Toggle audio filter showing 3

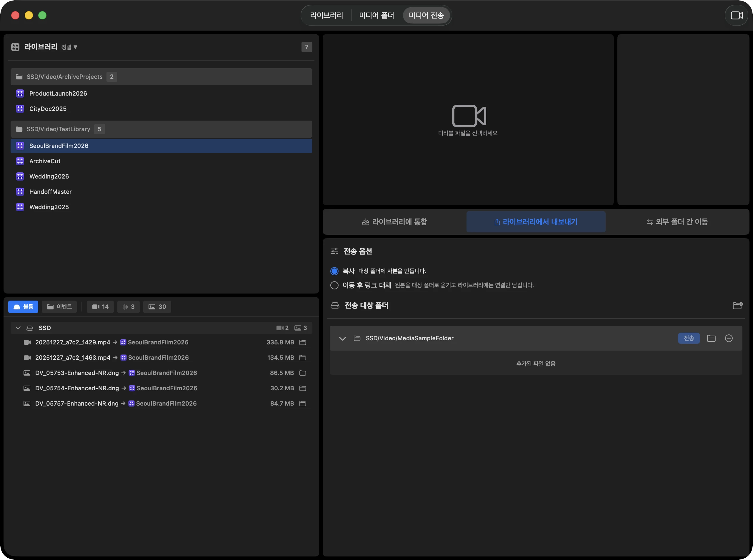(129, 307)
